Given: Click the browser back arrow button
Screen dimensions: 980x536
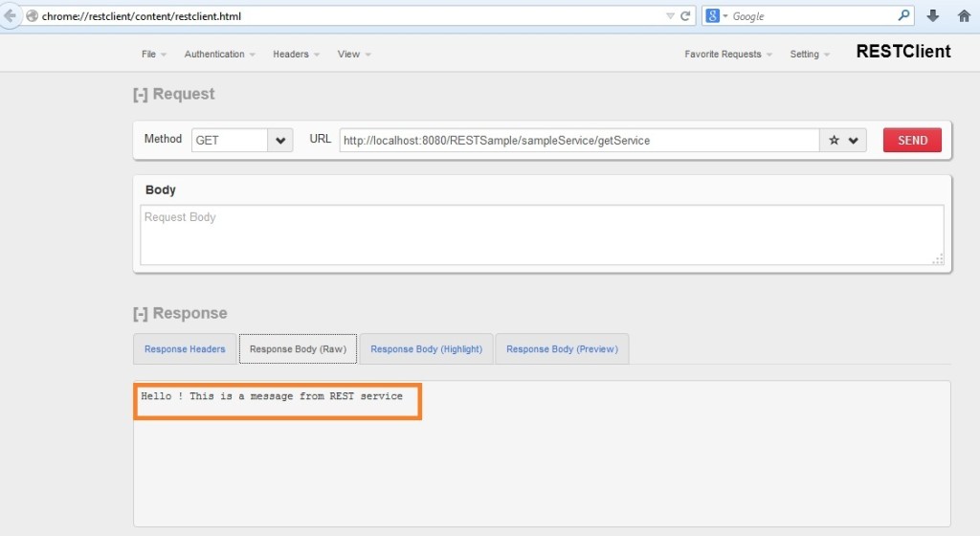Looking at the screenshot, I should tap(11, 16).
